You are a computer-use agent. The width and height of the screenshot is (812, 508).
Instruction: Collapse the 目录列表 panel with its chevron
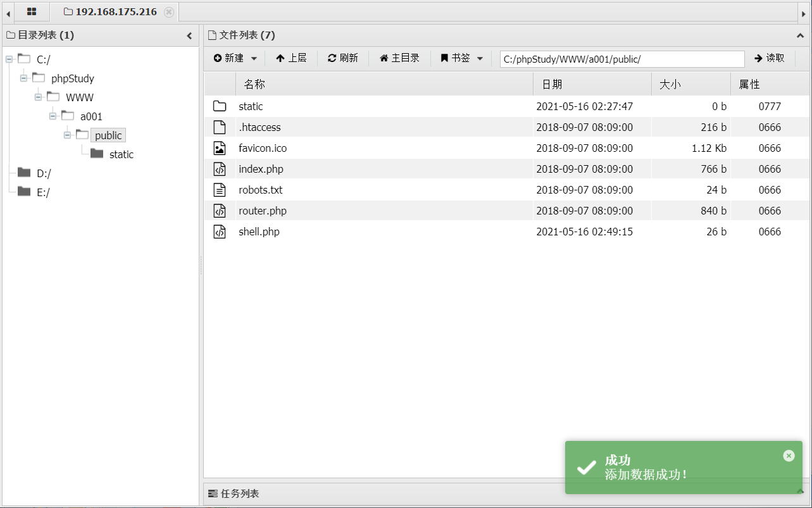[x=189, y=35]
